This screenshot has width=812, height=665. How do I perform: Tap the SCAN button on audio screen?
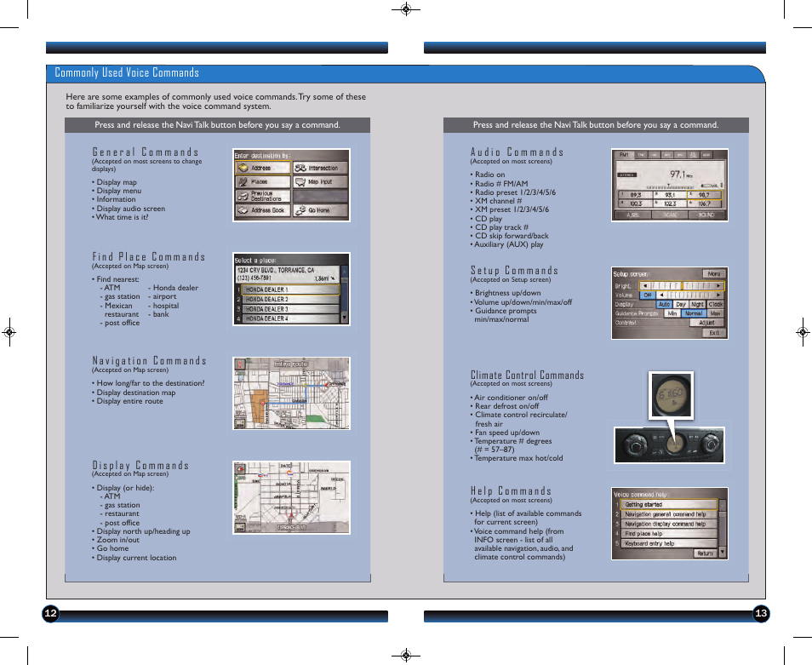point(670,215)
